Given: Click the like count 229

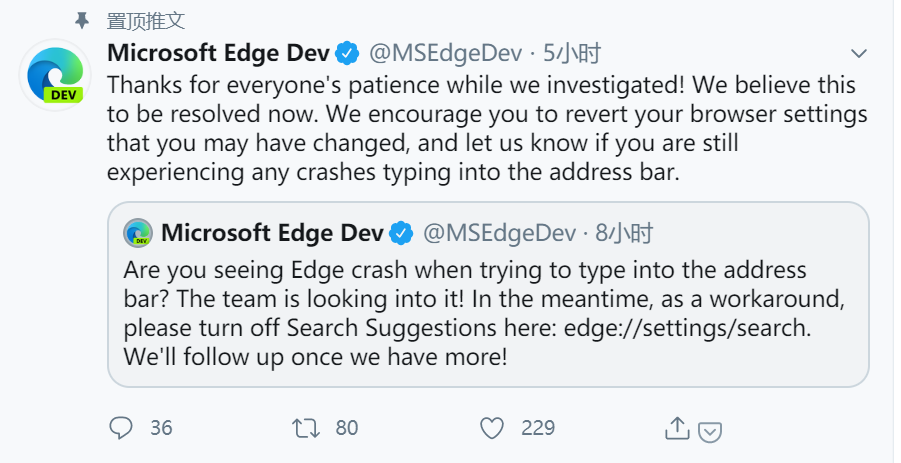Looking at the screenshot, I should [538, 428].
